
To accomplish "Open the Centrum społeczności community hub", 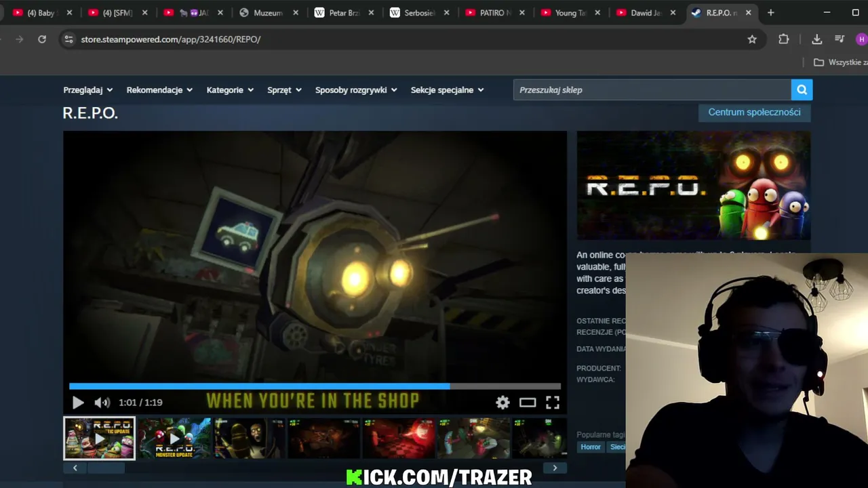I will (x=755, y=113).
